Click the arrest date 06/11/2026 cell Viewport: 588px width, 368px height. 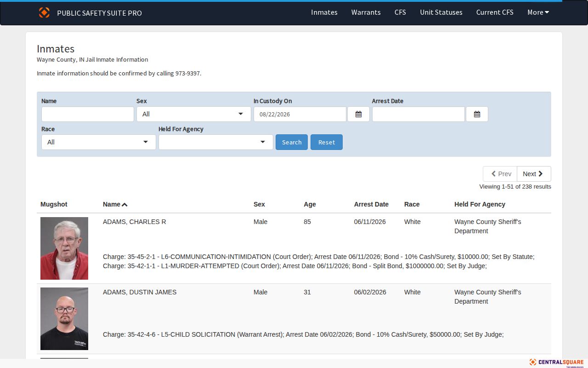(370, 222)
